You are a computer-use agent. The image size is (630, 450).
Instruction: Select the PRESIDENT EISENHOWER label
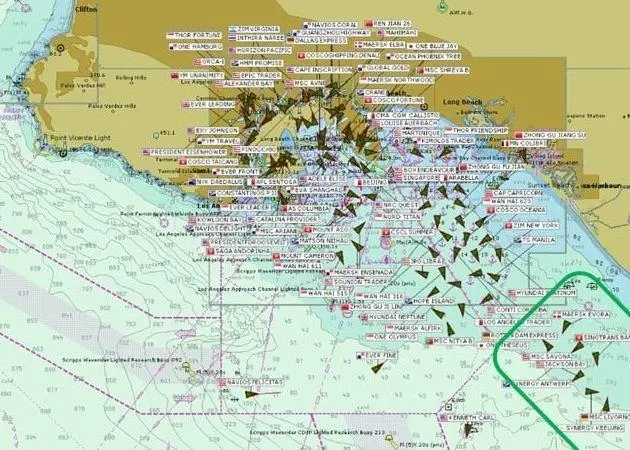tap(184, 152)
